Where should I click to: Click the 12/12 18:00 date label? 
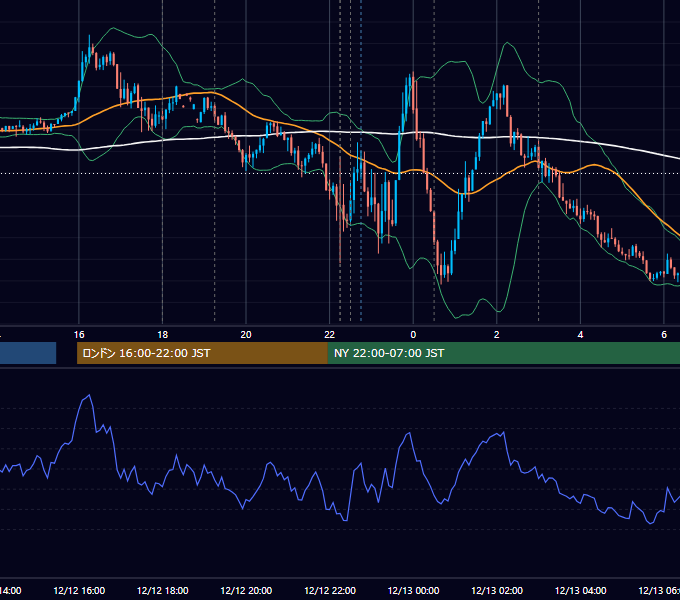pos(163,590)
